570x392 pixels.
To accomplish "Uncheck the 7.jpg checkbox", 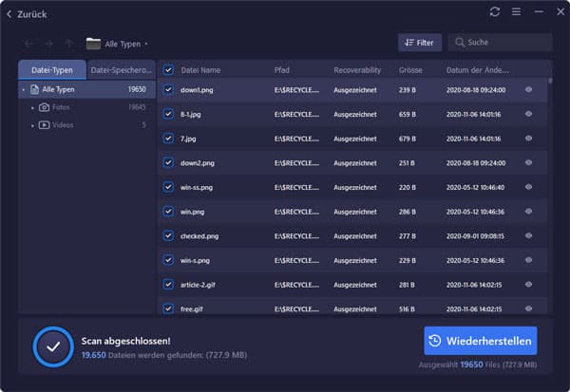I will tap(168, 139).
